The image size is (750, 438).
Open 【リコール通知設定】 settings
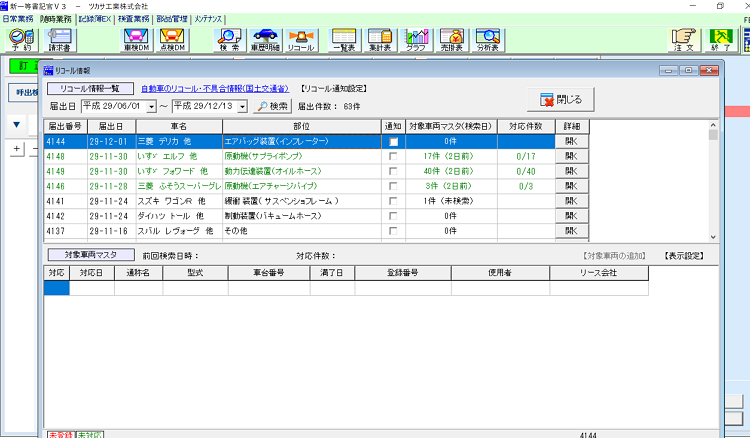334,88
